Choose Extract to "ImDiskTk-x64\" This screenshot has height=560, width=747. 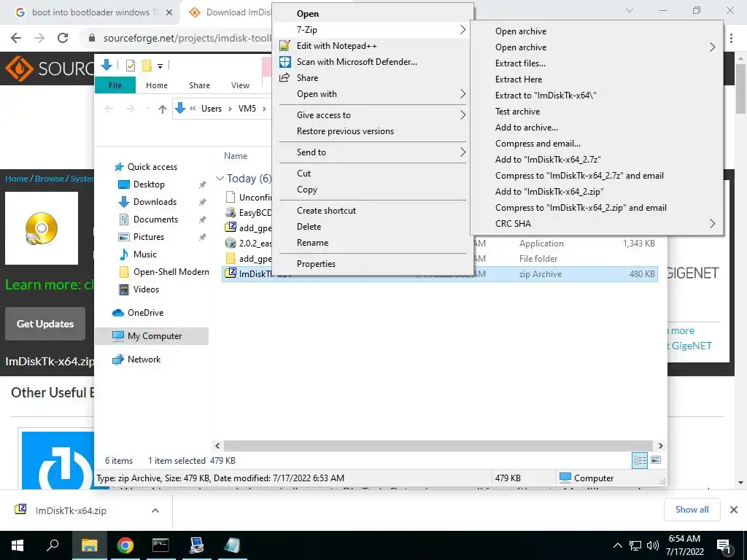point(546,96)
